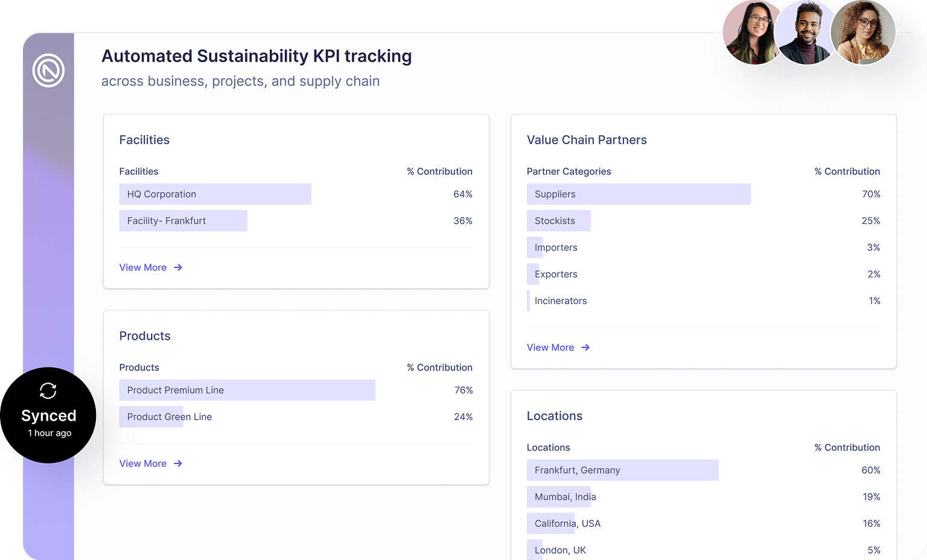Click the circular app logo in sidebar

pyautogui.click(x=48, y=71)
